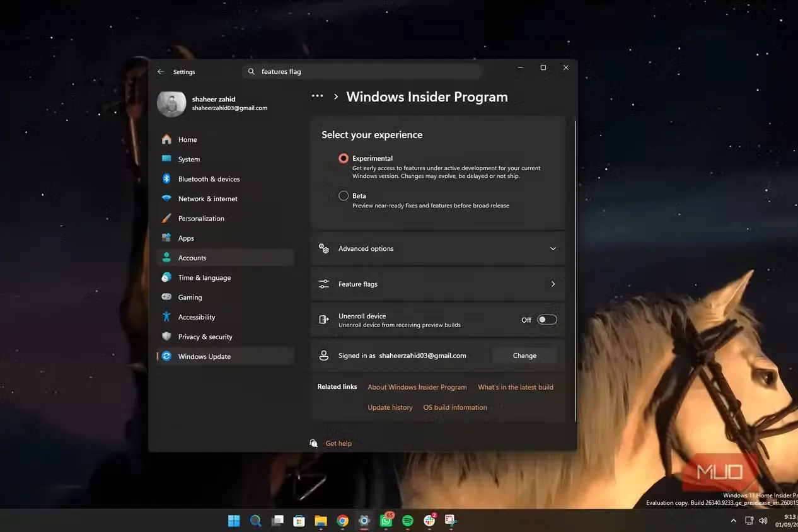Open Google Chrome from the taskbar

342,521
